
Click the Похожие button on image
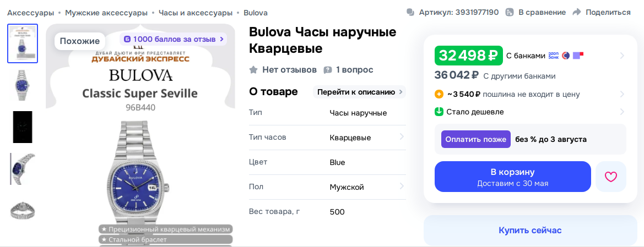[x=80, y=41]
